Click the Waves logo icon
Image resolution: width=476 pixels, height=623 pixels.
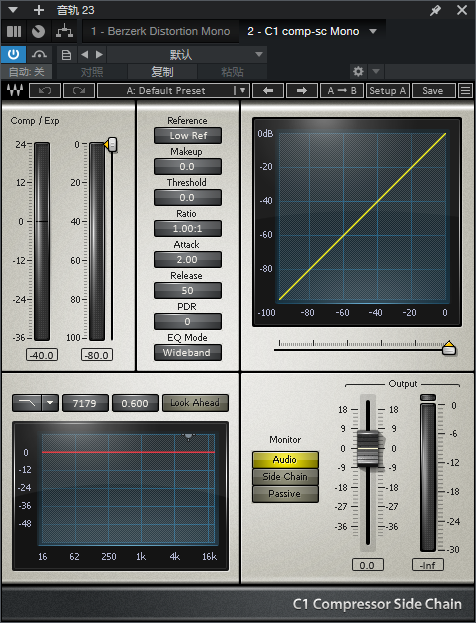click(x=15, y=91)
